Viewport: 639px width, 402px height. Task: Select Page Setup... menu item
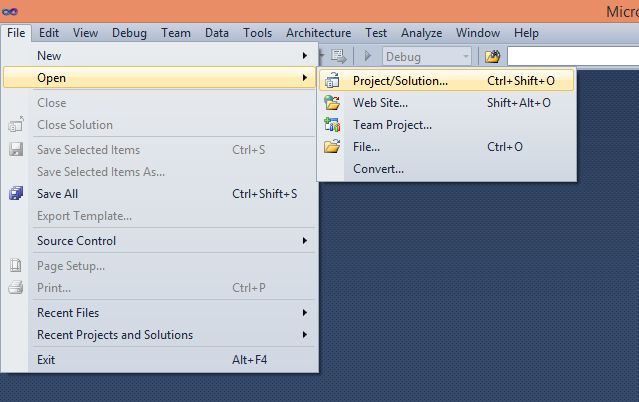click(159, 266)
